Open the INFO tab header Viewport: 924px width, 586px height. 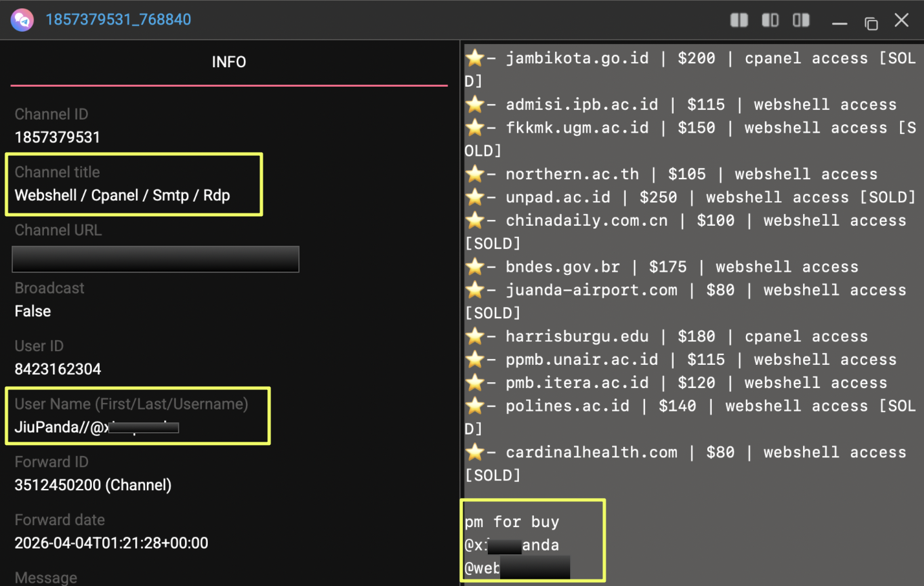[x=229, y=62]
